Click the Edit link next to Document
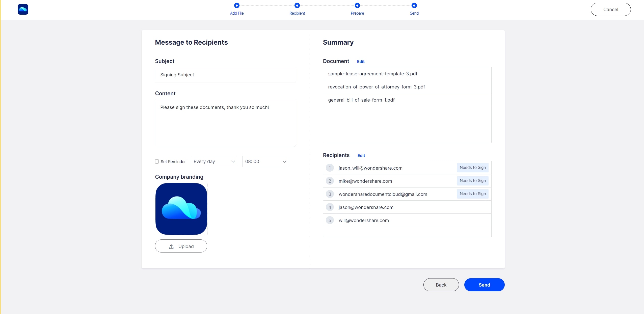 pyautogui.click(x=361, y=61)
